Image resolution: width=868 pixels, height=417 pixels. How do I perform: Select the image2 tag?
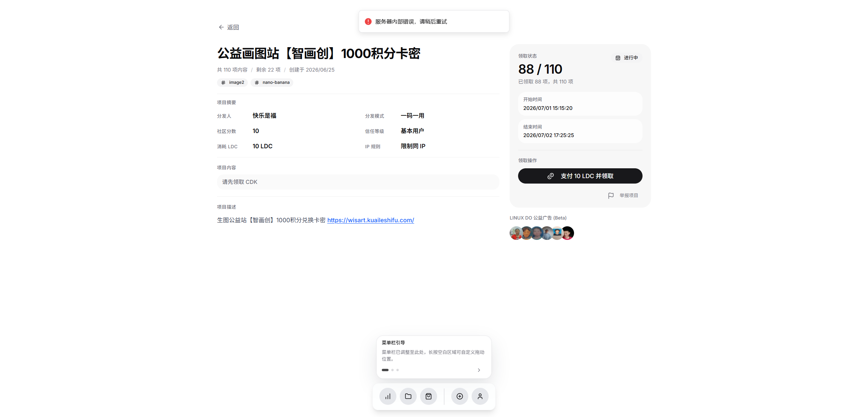233,82
